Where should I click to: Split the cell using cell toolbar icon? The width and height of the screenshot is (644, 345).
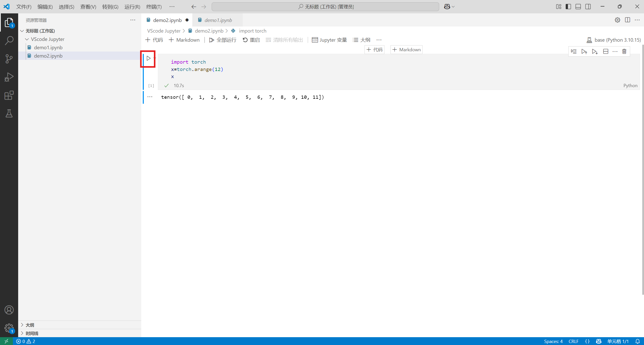605,52
